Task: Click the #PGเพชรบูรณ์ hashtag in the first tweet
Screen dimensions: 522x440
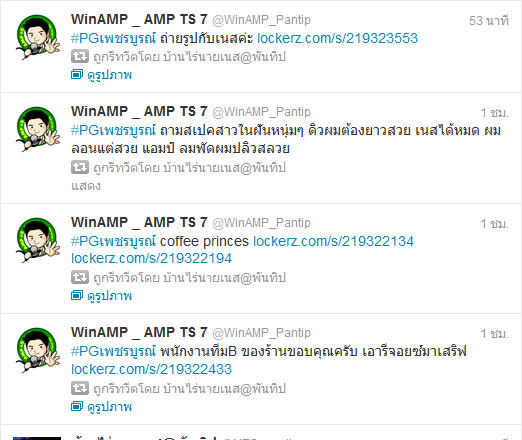Action: (x=113, y=39)
